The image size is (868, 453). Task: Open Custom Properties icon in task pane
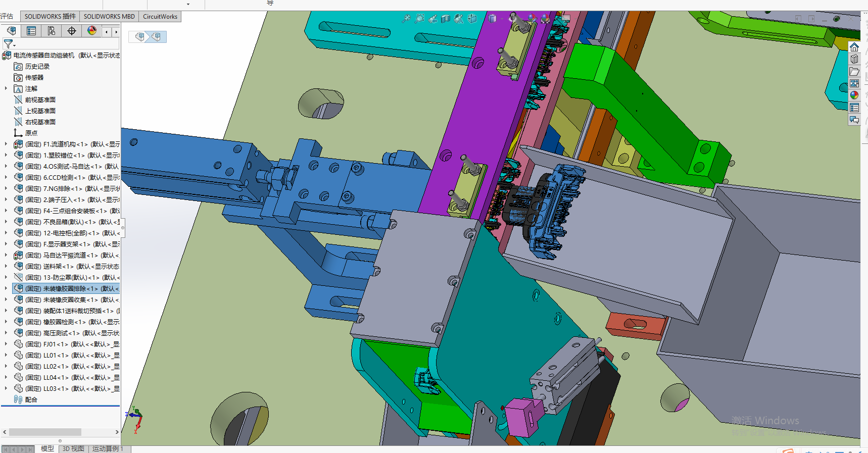tap(854, 108)
